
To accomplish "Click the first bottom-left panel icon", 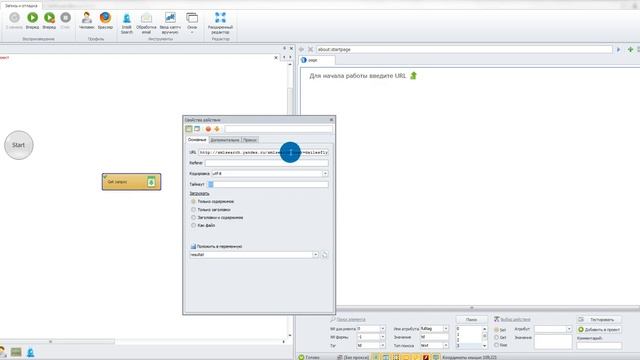I will (2, 352).
